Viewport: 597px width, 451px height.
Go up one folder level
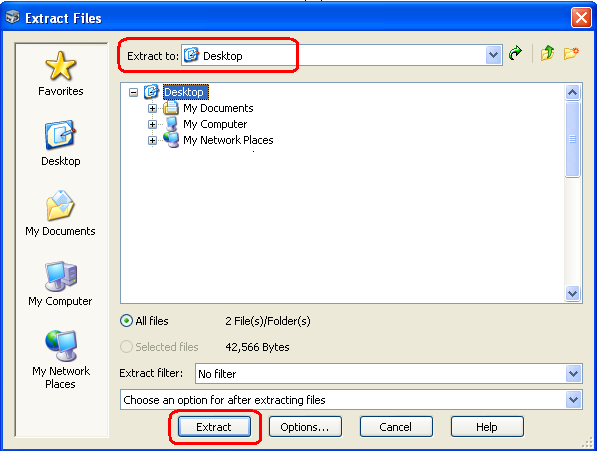tap(548, 53)
